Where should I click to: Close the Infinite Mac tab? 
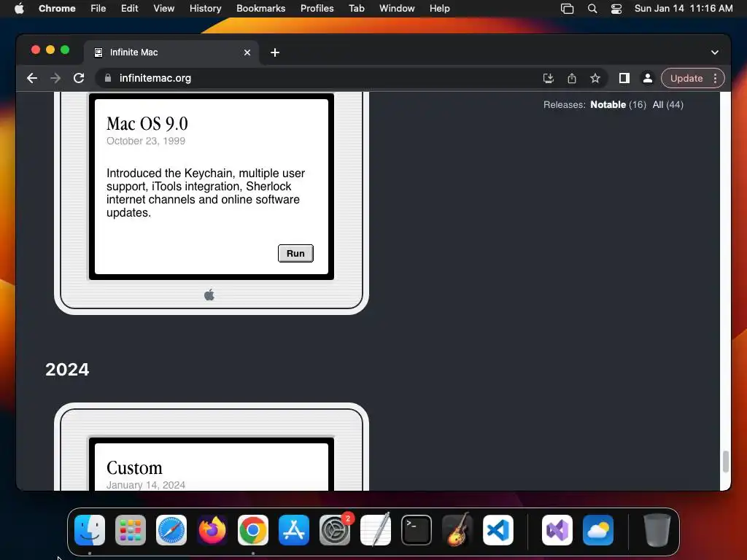click(247, 52)
